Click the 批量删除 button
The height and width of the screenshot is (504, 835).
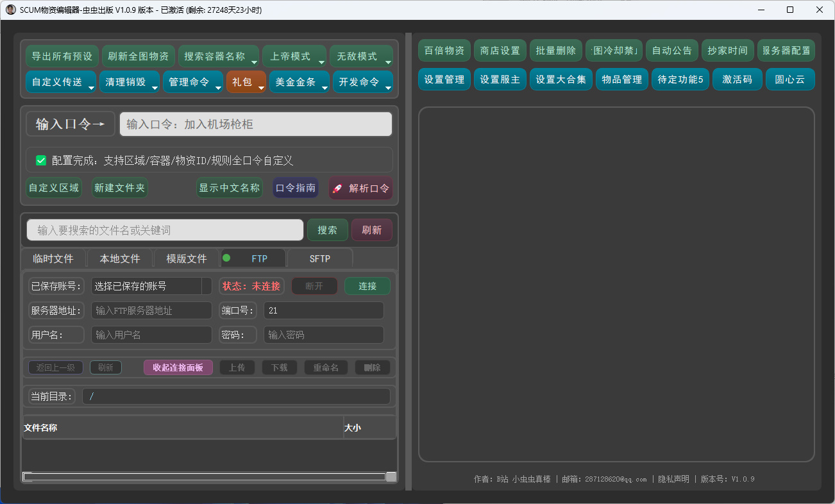pyautogui.click(x=556, y=51)
